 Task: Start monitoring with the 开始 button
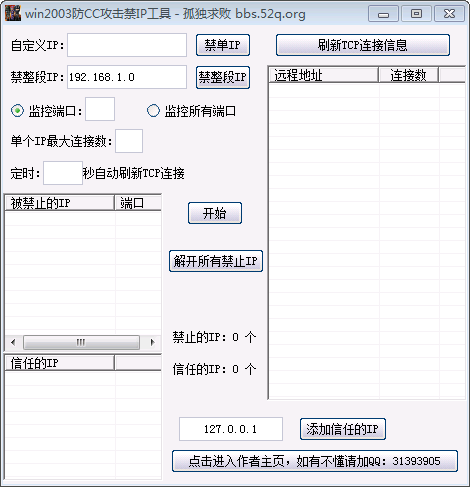pyautogui.click(x=215, y=213)
